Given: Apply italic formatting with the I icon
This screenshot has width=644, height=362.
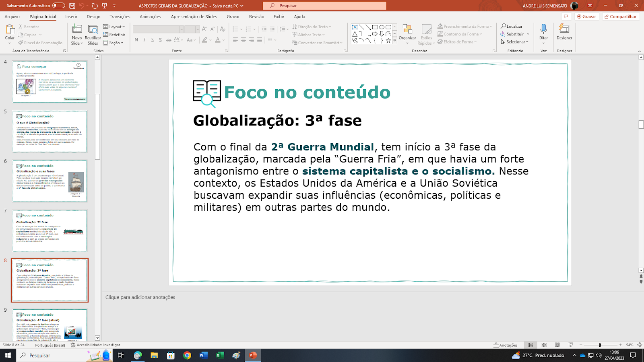Looking at the screenshot, I should [144, 40].
